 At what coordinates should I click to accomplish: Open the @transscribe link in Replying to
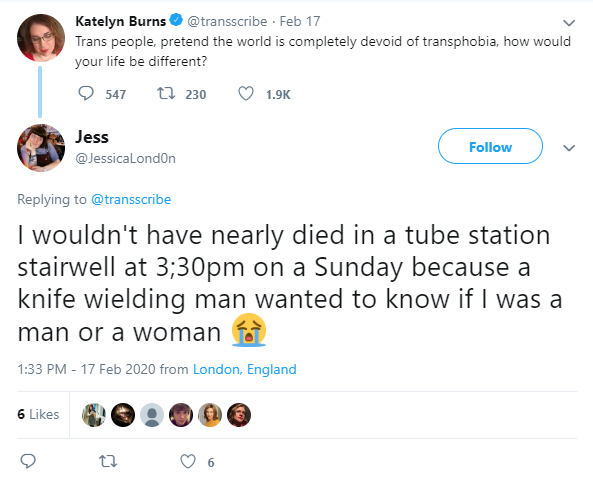coord(131,199)
